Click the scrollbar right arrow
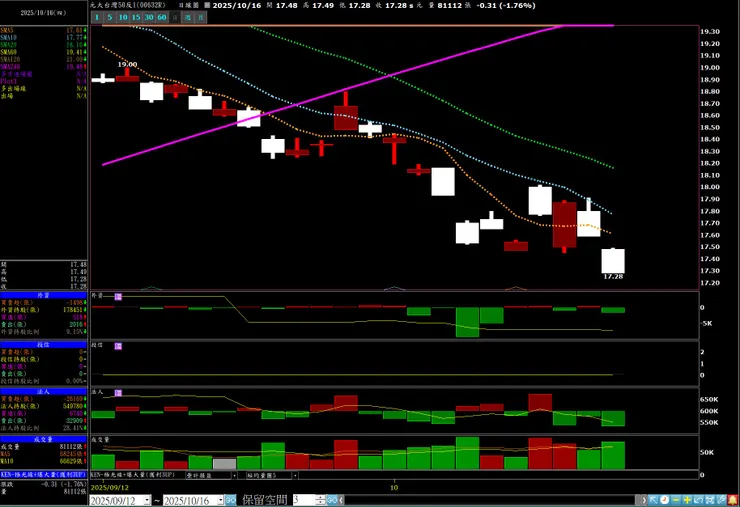The width and height of the screenshot is (740, 507). [642, 500]
